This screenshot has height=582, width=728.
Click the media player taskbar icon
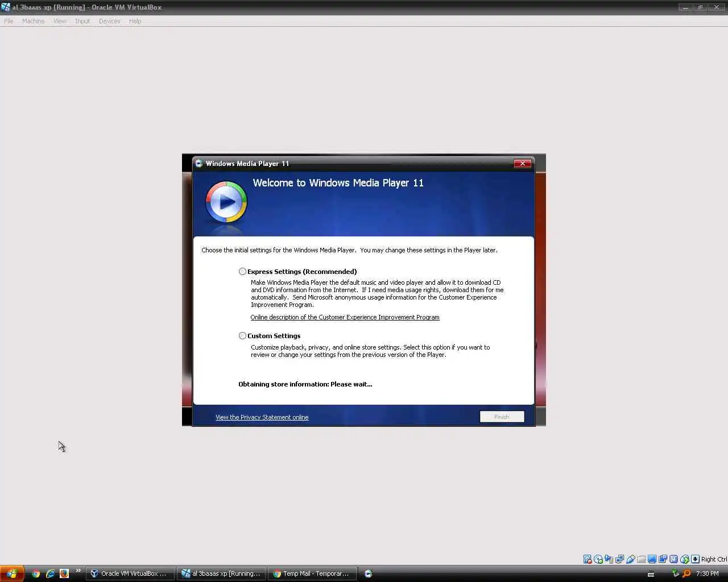click(368, 573)
